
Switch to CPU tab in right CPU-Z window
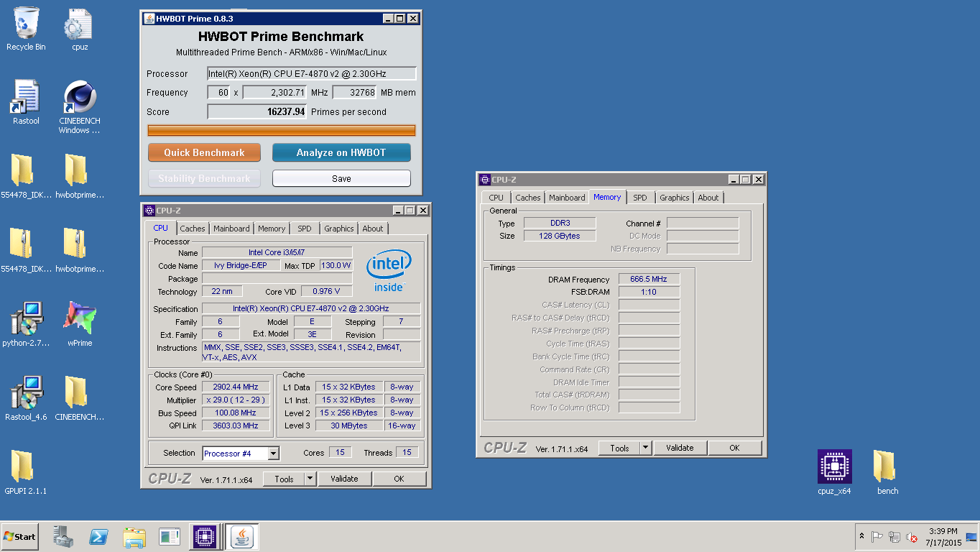pos(496,198)
